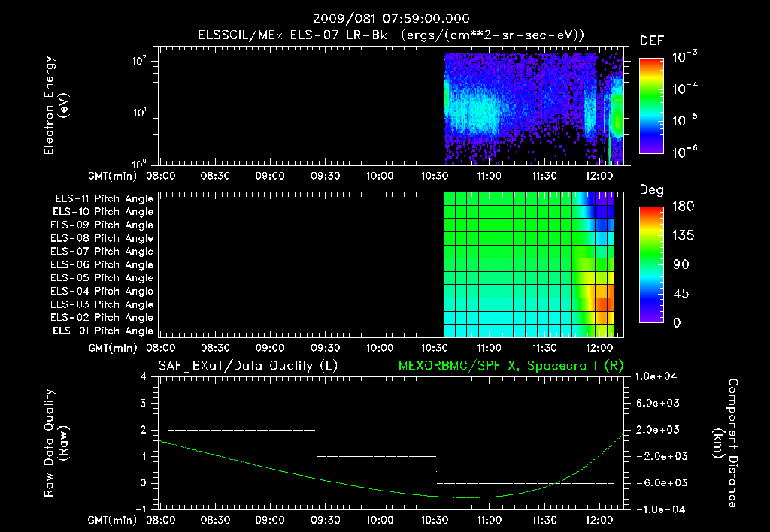Select ELS-09 Pitch Angle row label
Screen dimensions: 770x532
pyautogui.click(x=102, y=225)
